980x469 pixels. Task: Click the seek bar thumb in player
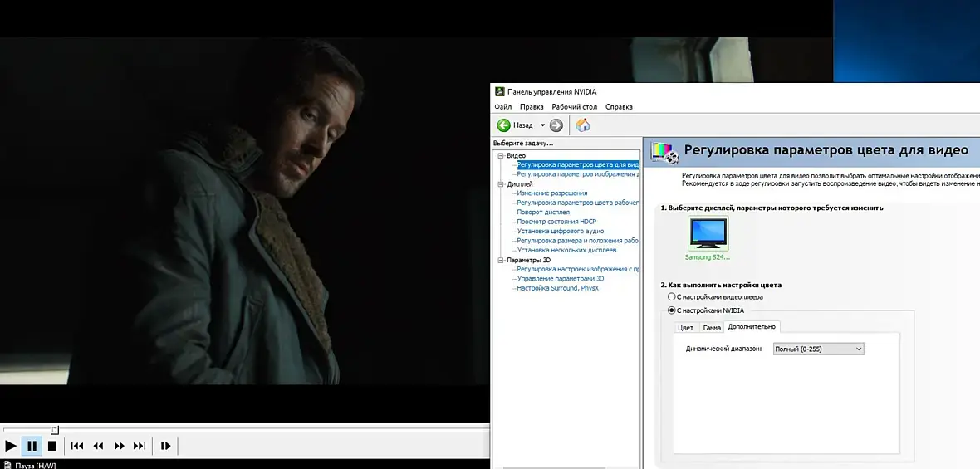point(55,430)
